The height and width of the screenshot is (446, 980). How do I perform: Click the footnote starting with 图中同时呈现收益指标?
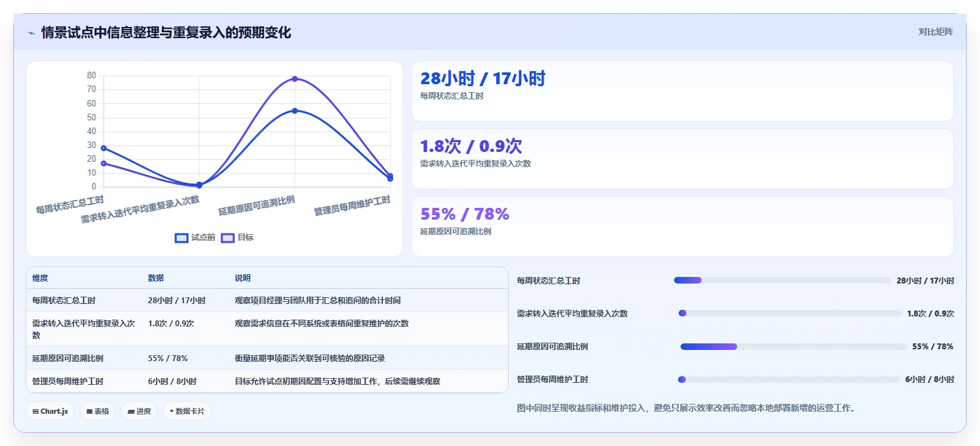[x=686, y=408]
